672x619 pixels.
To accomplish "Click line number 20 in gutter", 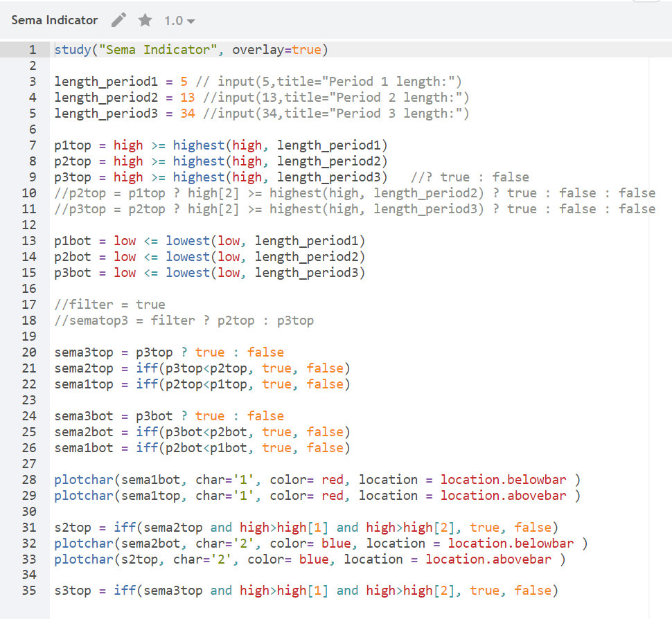I will point(29,352).
